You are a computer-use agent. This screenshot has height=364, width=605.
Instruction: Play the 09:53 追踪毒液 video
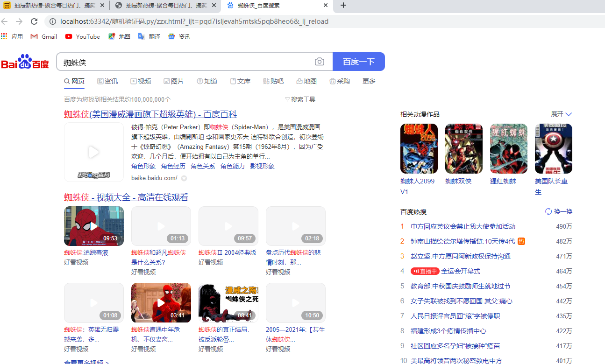click(x=94, y=226)
